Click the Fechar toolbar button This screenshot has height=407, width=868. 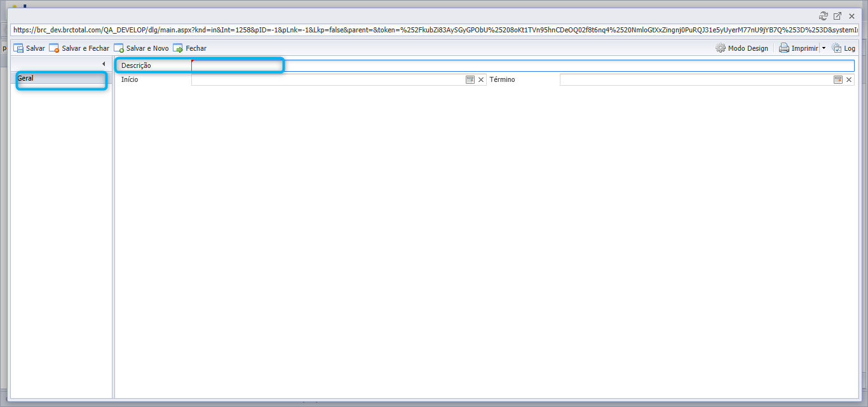(x=189, y=48)
